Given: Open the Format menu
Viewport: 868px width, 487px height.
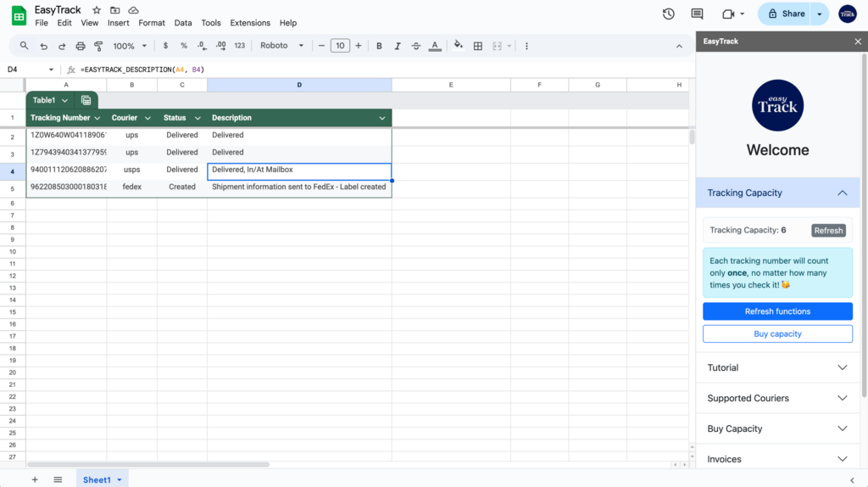Looking at the screenshot, I should 152,23.
